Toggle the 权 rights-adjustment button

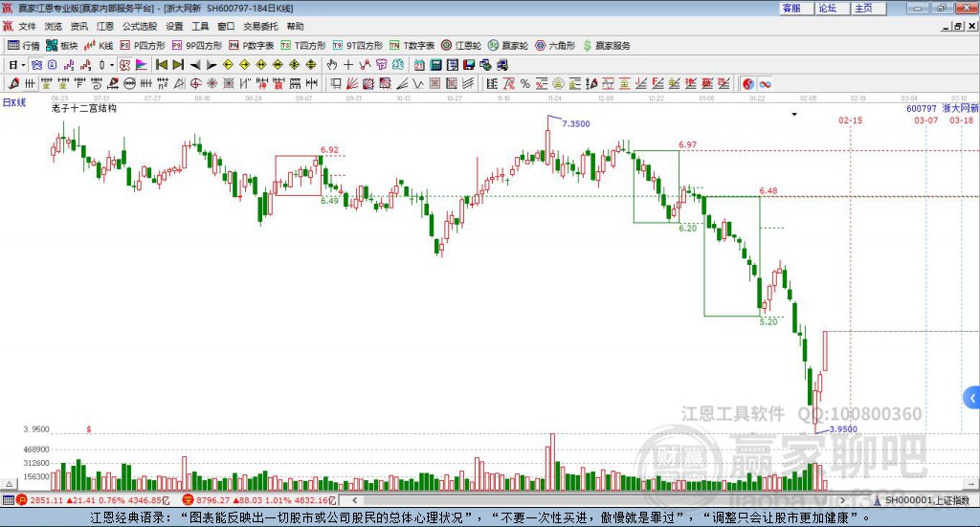(x=125, y=65)
